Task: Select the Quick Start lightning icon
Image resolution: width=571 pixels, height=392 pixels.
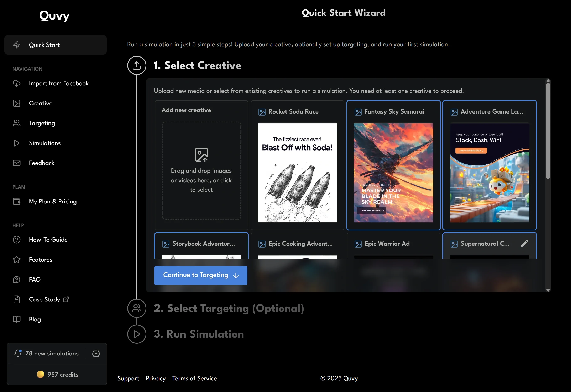Action: (x=16, y=45)
